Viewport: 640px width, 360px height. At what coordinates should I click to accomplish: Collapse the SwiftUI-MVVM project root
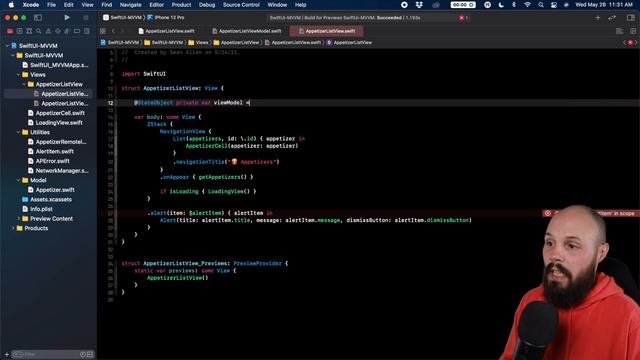click(x=7, y=46)
